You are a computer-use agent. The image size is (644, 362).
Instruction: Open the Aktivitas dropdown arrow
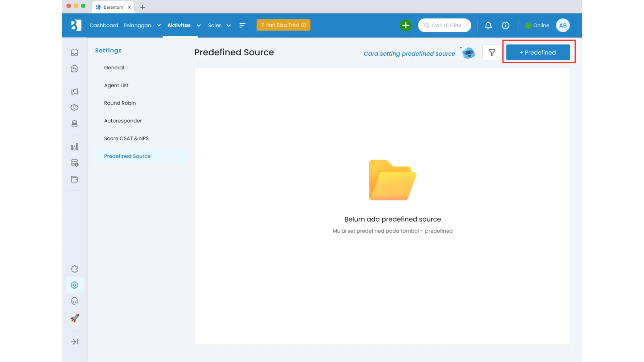tap(199, 25)
